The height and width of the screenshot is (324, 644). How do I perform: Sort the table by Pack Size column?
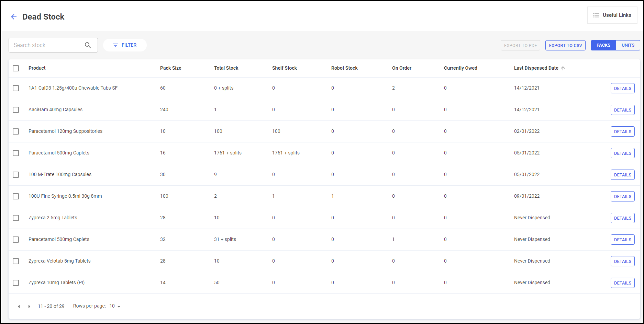[x=170, y=68]
